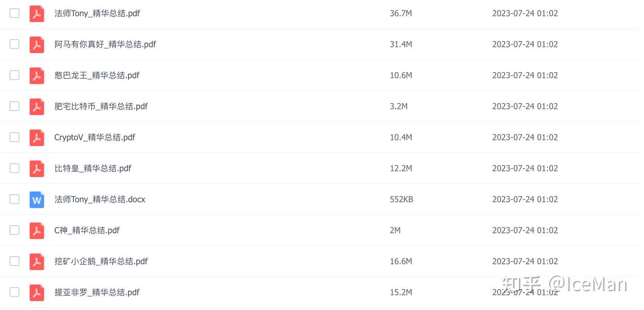Click PDF icon beside 肥宅比特币_精华总结.pdf
This screenshot has width=644, height=310.
coord(37,106)
